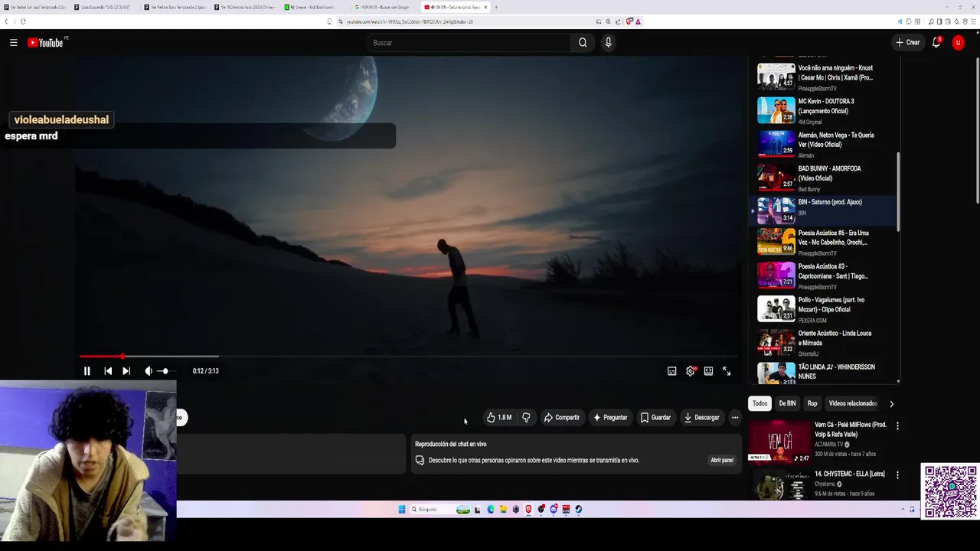Click the playlist panel scrollbar
The width and height of the screenshot is (980, 551).
coord(898,191)
